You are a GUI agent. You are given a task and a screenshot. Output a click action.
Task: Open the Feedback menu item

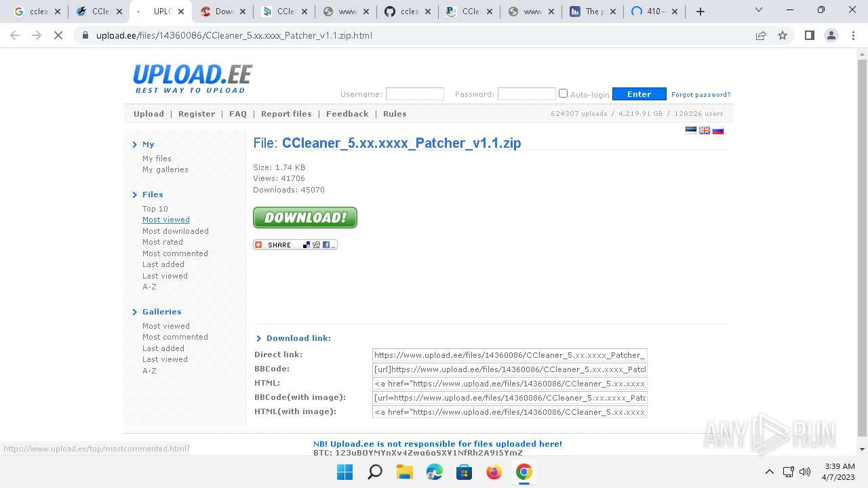pyautogui.click(x=347, y=114)
